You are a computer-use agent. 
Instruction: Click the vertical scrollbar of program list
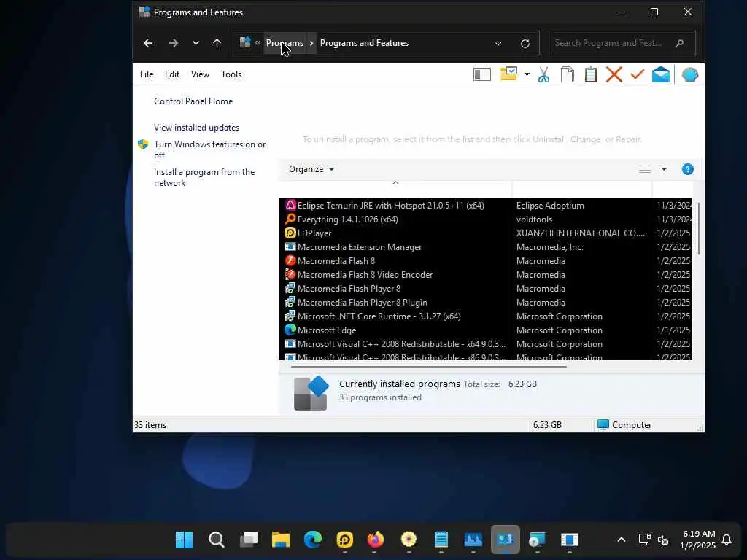698,229
